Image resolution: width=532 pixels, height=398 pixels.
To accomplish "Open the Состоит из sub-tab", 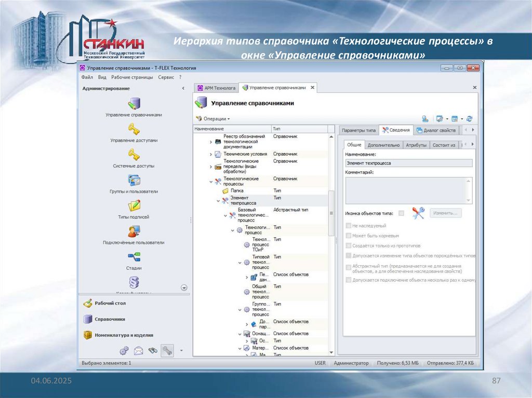I will point(444,145).
